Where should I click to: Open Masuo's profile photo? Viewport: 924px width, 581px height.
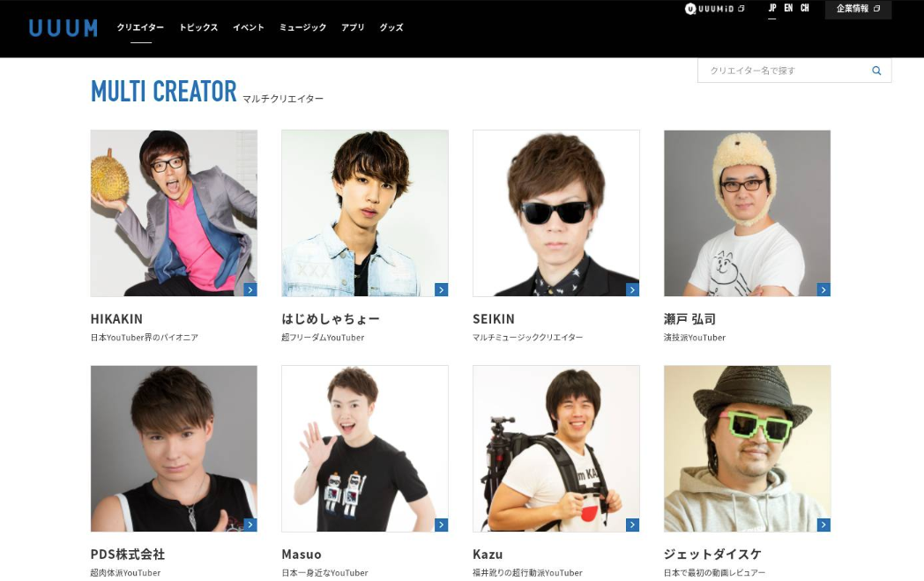point(365,449)
